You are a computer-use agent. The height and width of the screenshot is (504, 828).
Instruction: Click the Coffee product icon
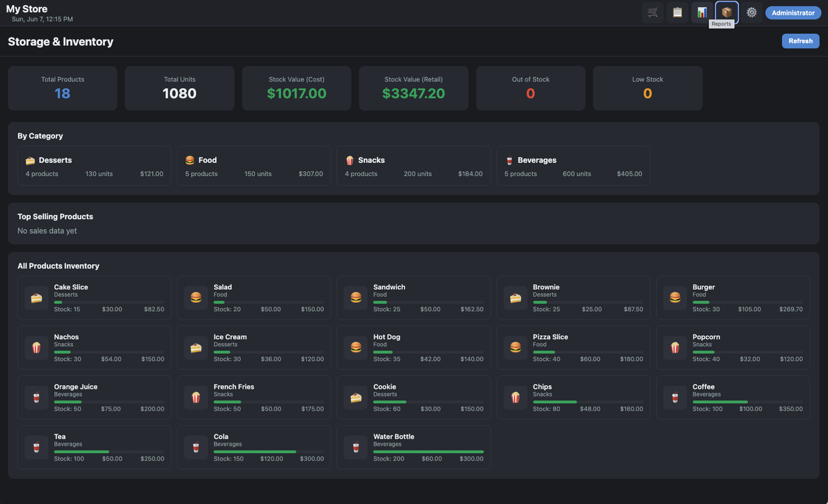[675, 397]
